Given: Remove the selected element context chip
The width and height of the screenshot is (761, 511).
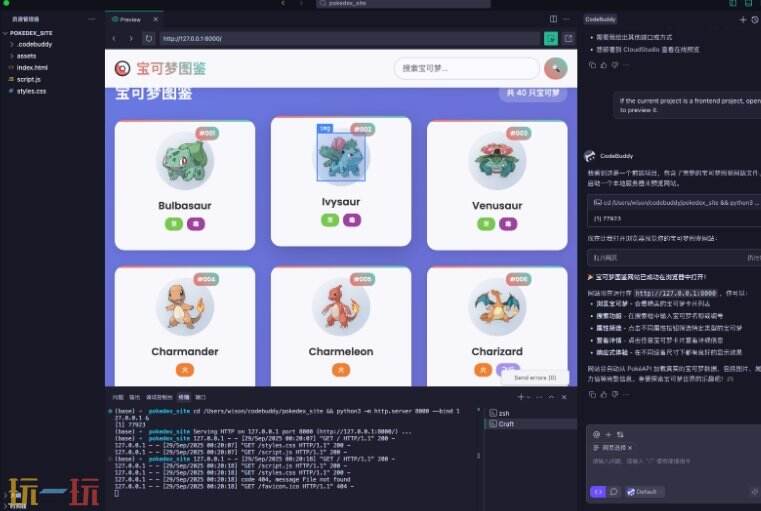Looking at the screenshot, I should point(629,447).
